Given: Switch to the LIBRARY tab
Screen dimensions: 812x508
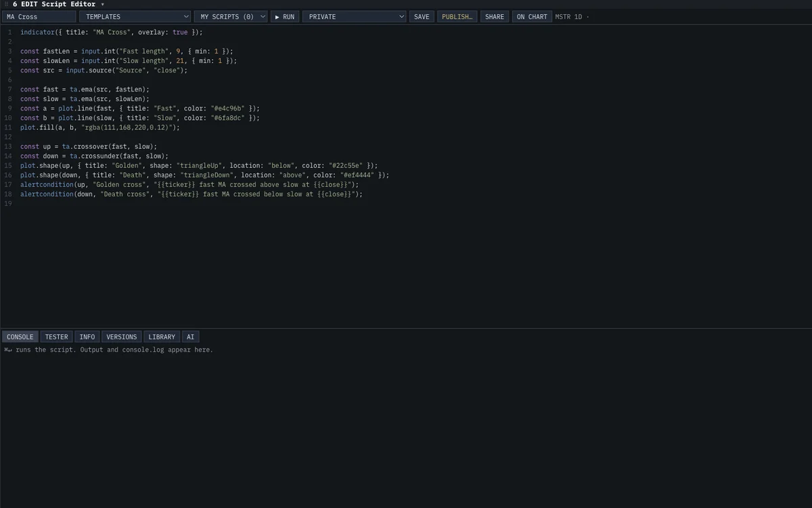Looking at the screenshot, I should pyautogui.click(x=162, y=337).
